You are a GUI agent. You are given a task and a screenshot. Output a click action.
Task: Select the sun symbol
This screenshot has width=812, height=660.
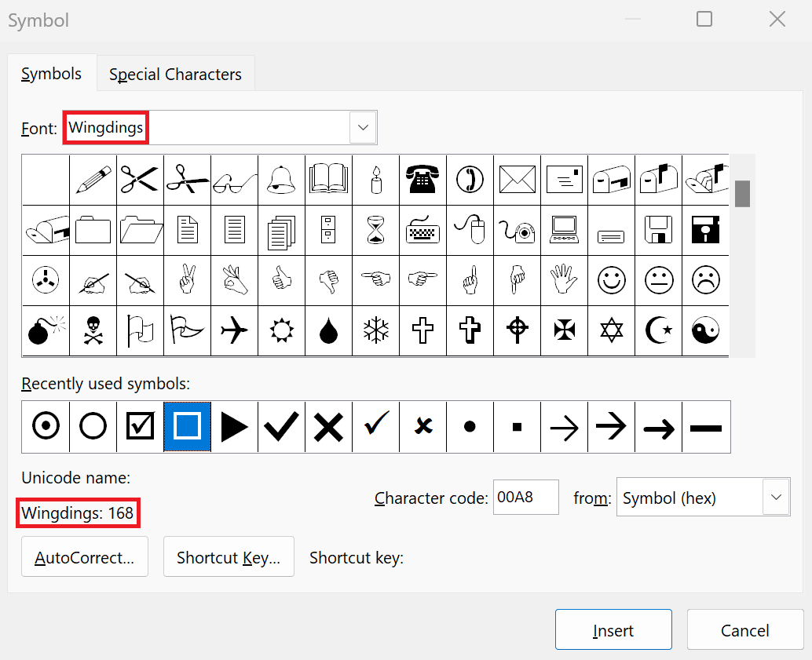tap(281, 330)
